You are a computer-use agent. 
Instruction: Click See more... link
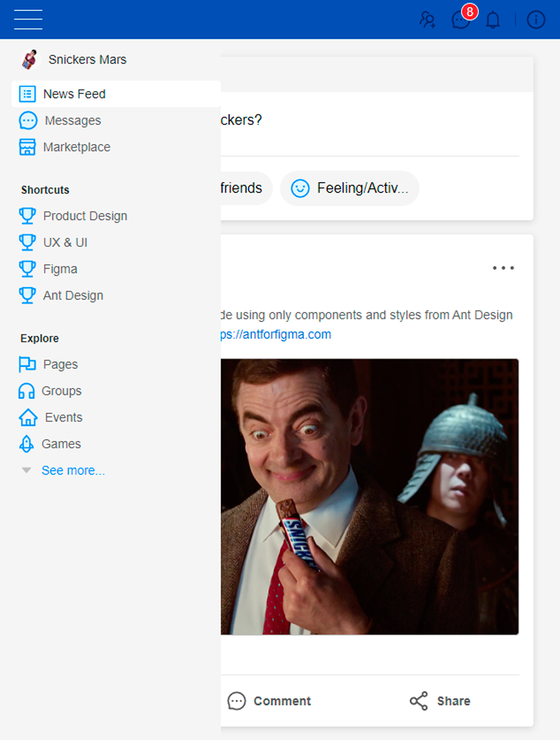pos(73,470)
